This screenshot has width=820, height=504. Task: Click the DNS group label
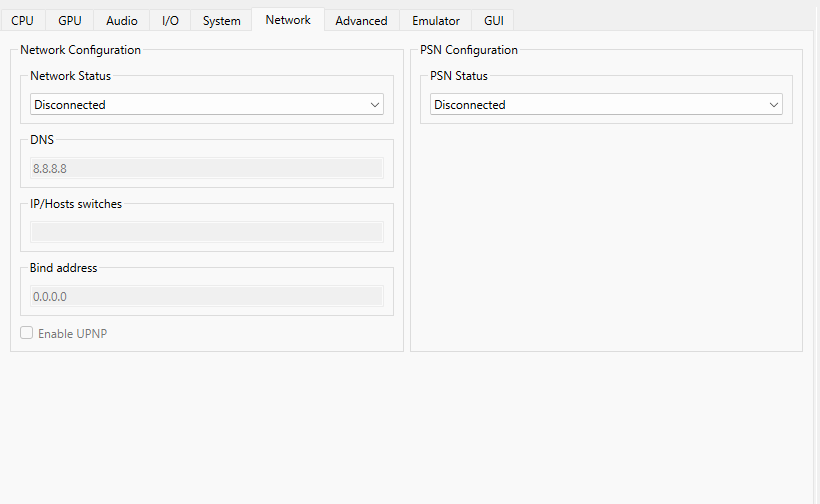coord(42,140)
